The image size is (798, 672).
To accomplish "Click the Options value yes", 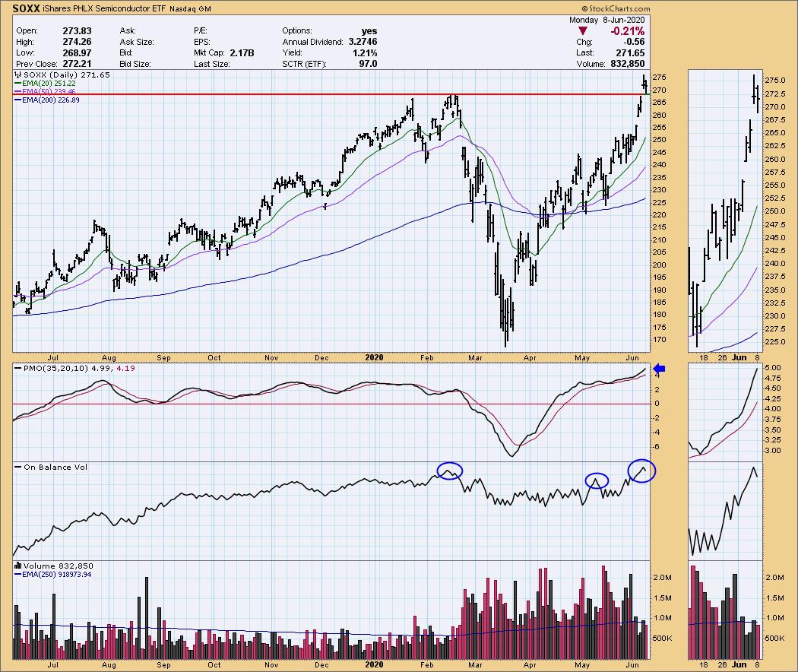I will point(369,30).
